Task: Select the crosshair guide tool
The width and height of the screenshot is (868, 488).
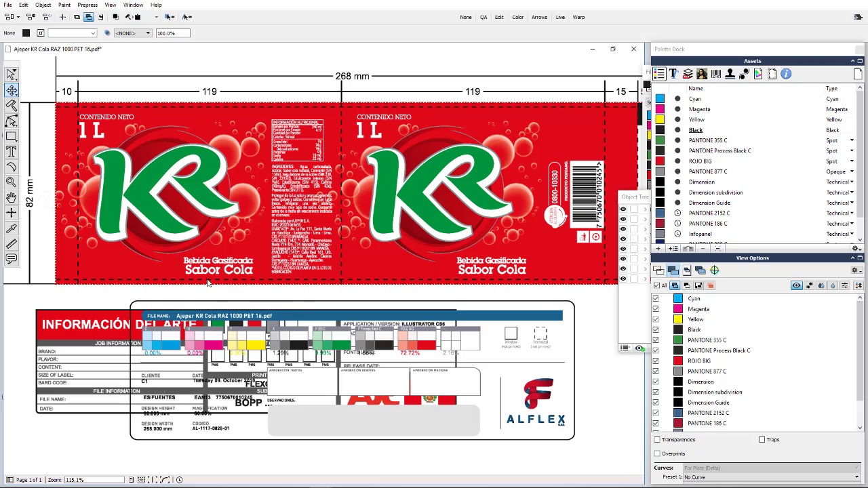Action: 12,213
